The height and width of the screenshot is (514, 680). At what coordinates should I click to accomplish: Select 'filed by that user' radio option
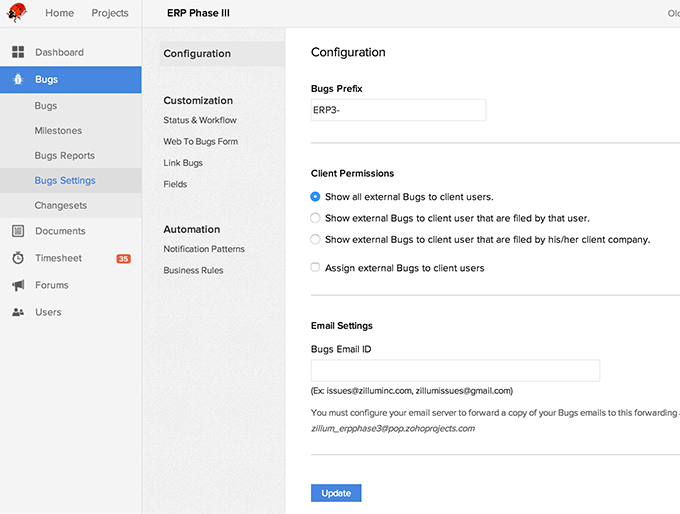coord(316,218)
